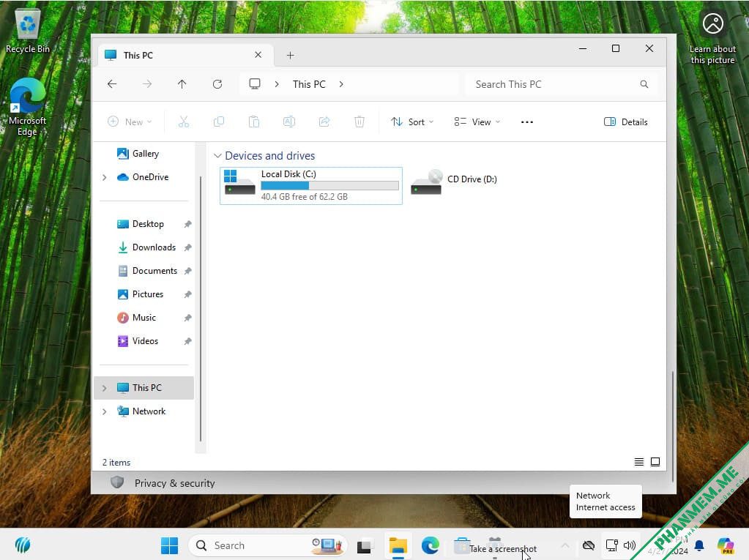Click chevron after This PC in address bar
The height and width of the screenshot is (560, 749).
click(x=341, y=84)
